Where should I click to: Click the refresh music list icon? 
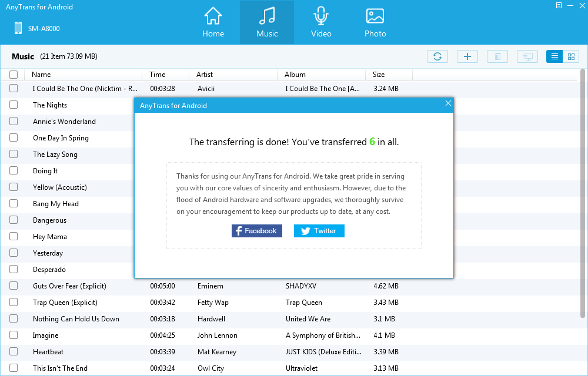(437, 56)
